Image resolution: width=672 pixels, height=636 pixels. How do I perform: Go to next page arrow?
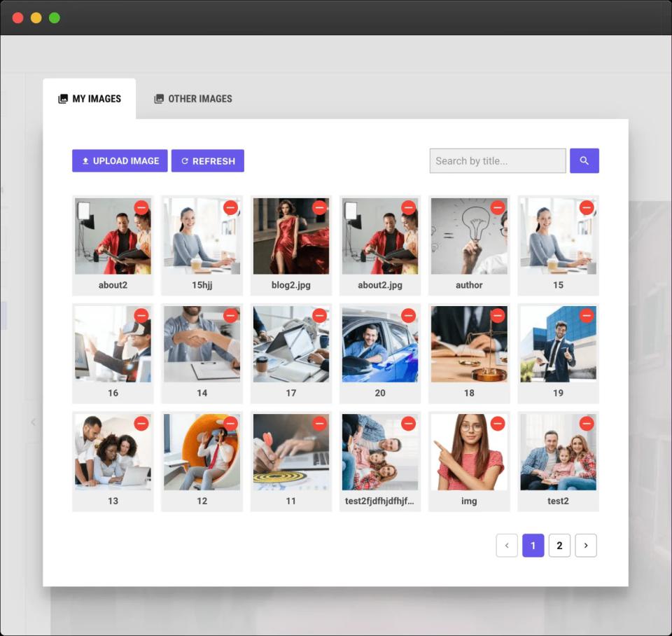click(x=586, y=546)
